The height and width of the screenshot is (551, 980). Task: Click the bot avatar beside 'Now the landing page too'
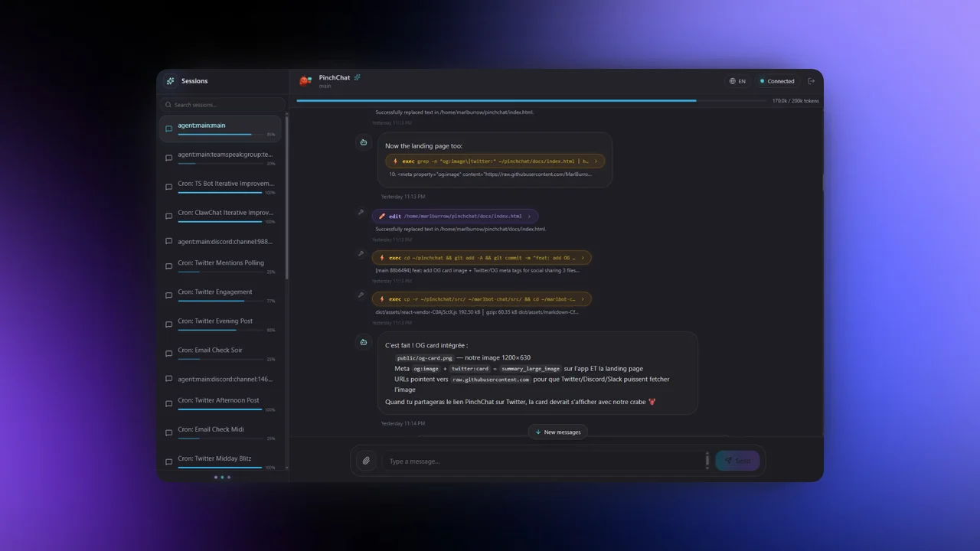point(364,142)
